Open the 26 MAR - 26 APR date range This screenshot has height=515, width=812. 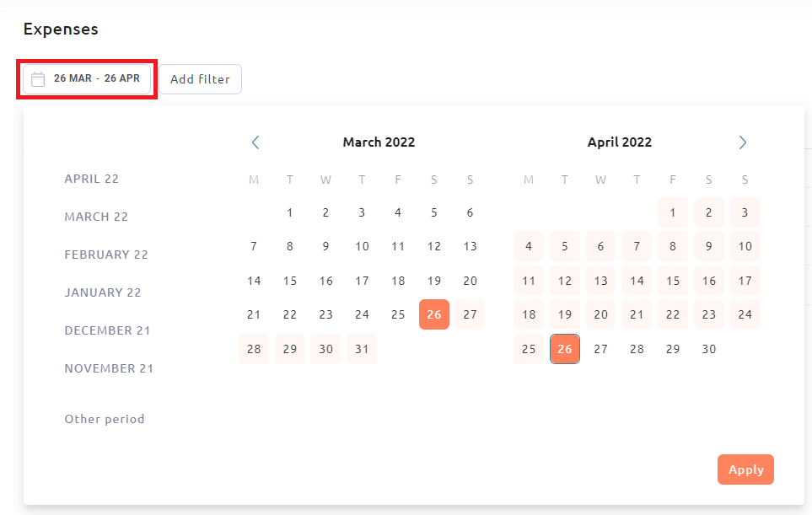pos(87,79)
